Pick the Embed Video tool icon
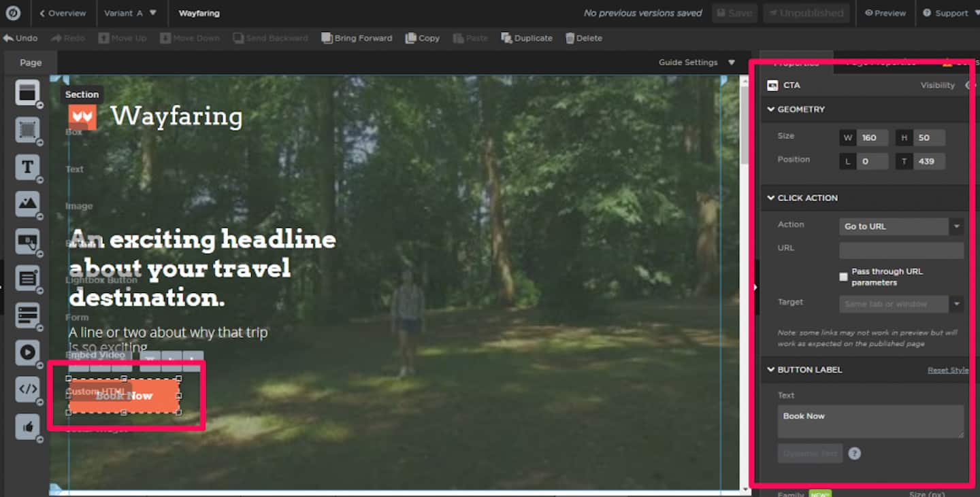This screenshot has width=980, height=497. (28, 352)
